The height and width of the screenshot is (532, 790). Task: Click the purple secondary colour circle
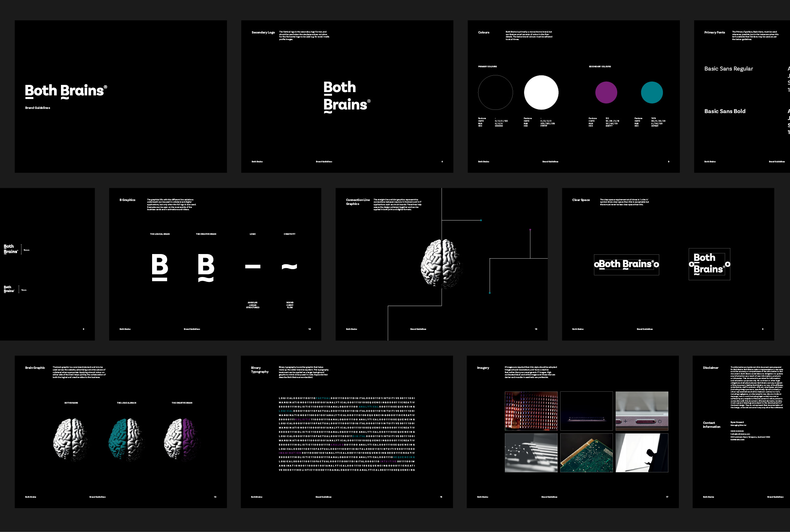pyautogui.click(x=606, y=92)
